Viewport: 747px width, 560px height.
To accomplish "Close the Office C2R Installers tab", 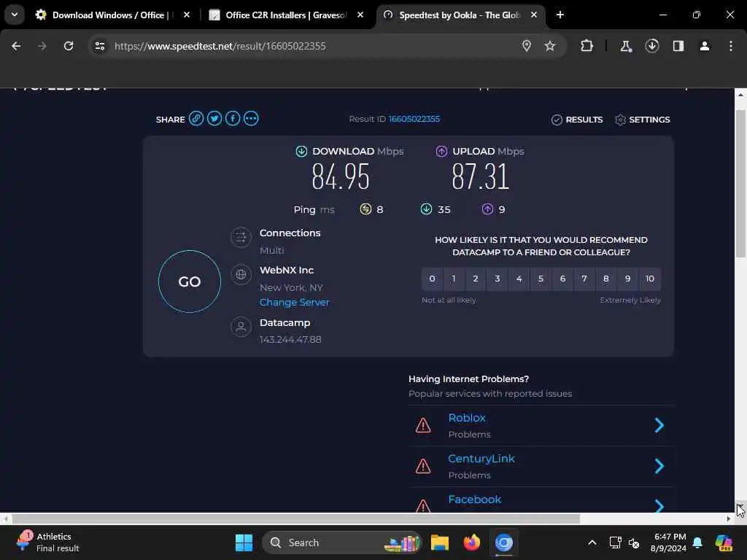I will click(360, 15).
